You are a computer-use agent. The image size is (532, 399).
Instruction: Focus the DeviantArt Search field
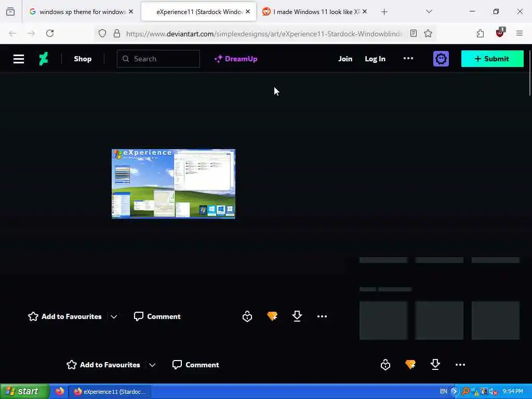click(x=158, y=59)
